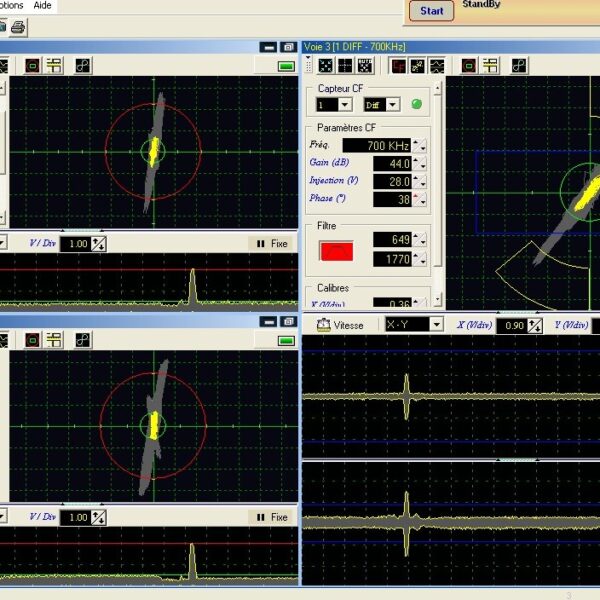Toggle the red impedance-plane view icon in Voie 3
This screenshot has height=600, width=600.
pyautogui.click(x=398, y=65)
